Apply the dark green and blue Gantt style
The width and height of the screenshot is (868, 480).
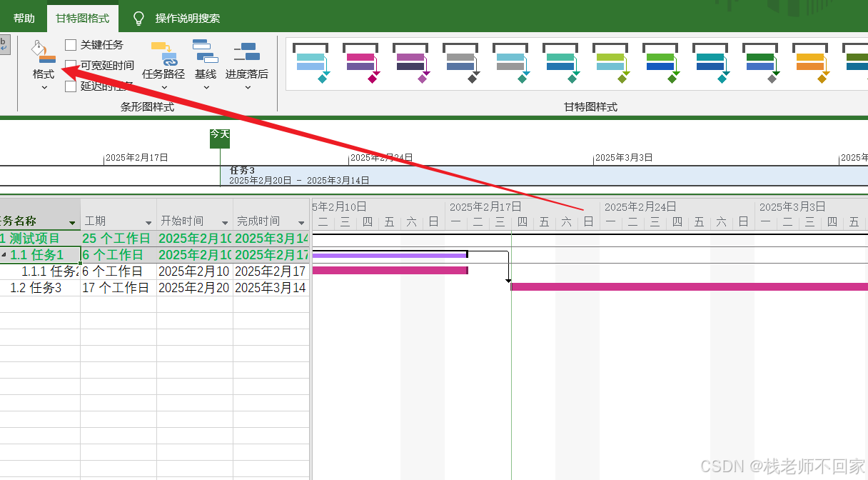(x=759, y=62)
